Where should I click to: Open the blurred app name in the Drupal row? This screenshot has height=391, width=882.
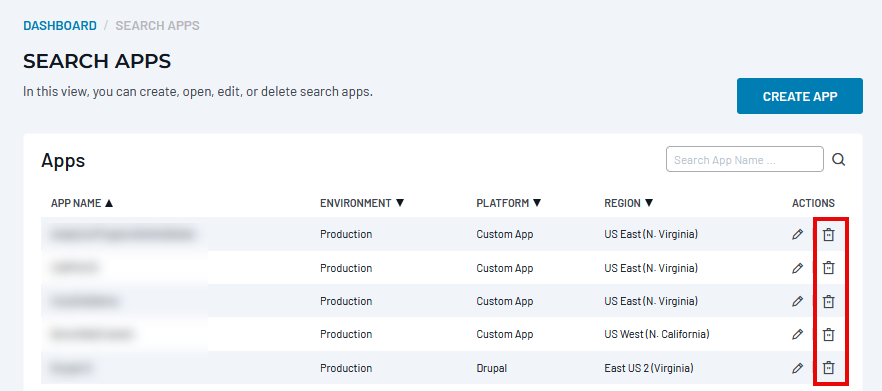click(71, 368)
